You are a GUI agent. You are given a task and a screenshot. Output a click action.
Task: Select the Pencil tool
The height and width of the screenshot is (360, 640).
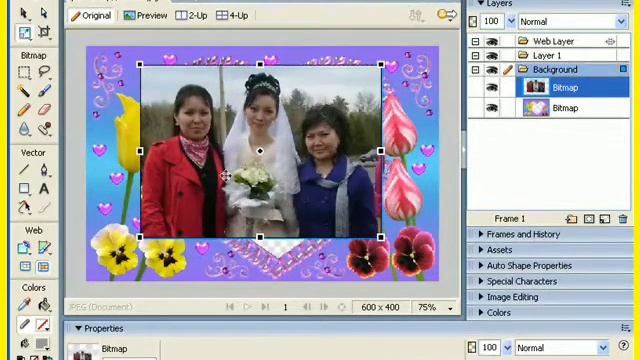24,109
